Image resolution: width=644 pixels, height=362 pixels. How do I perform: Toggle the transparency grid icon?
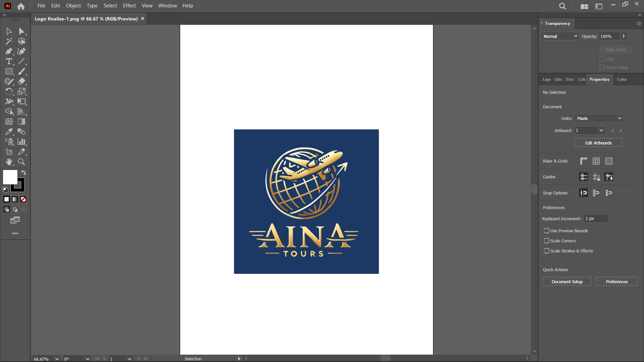tap(609, 161)
